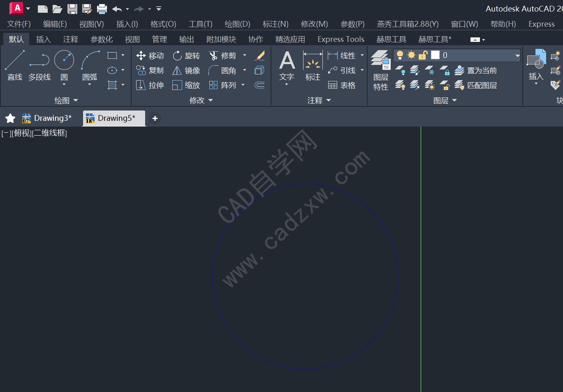Click the layer unlock tool icon
Image resolution: width=563 pixels, height=392 pixels.
point(445,85)
